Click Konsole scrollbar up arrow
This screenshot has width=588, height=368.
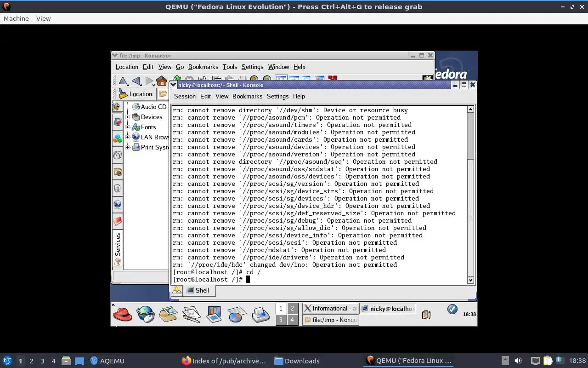pyautogui.click(x=470, y=109)
